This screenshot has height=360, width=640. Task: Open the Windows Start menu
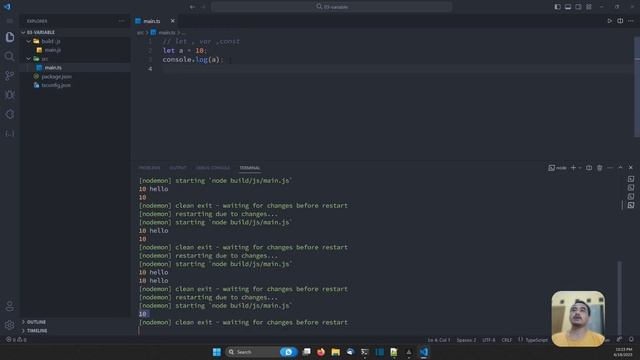coord(217,352)
